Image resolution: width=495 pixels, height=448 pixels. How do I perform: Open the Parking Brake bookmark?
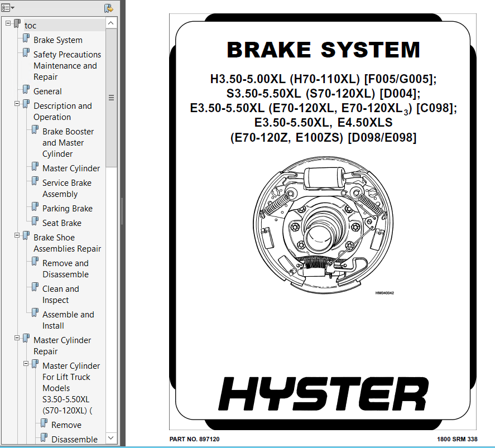(67, 209)
